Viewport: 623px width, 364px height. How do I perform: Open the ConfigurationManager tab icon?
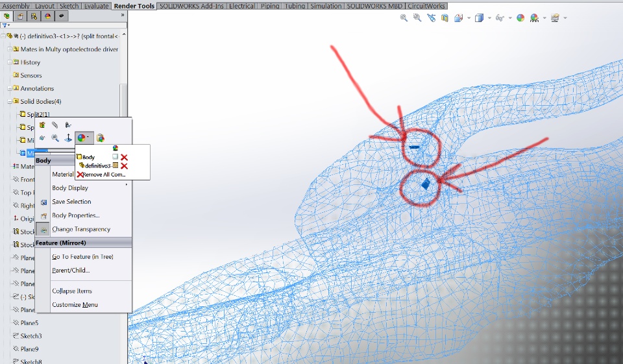[x=34, y=16]
